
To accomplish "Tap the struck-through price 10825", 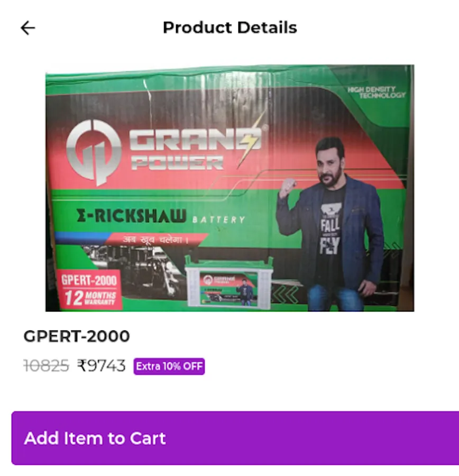I will (46, 365).
